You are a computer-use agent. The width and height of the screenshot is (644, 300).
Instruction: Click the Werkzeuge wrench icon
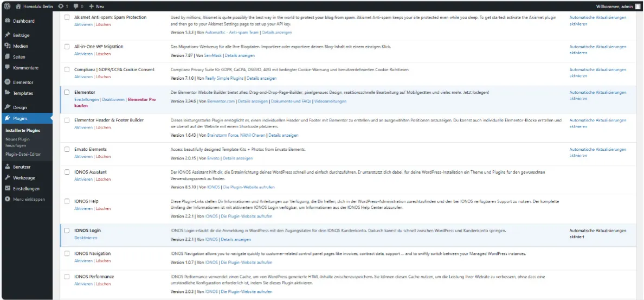click(8, 178)
